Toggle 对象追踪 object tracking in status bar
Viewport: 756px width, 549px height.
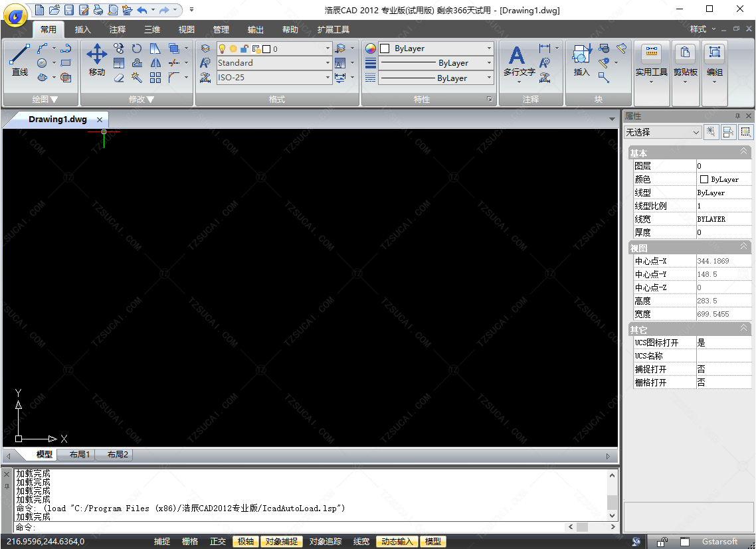(x=326, y=542)
